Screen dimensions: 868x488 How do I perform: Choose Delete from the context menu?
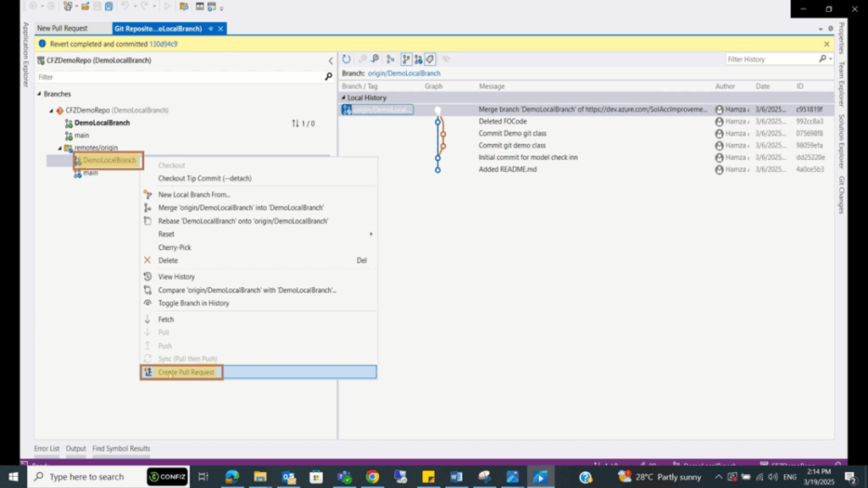click(x=259, y=261)
